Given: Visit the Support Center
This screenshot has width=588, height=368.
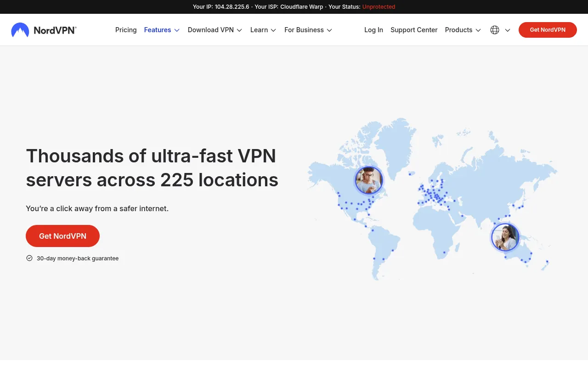Looking at the screenshot, I should pyautogui.click(x=414, y=30).
